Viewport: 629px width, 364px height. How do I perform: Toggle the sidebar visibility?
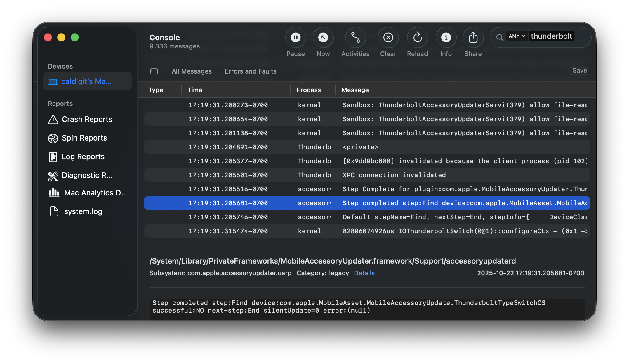point(154,71)
